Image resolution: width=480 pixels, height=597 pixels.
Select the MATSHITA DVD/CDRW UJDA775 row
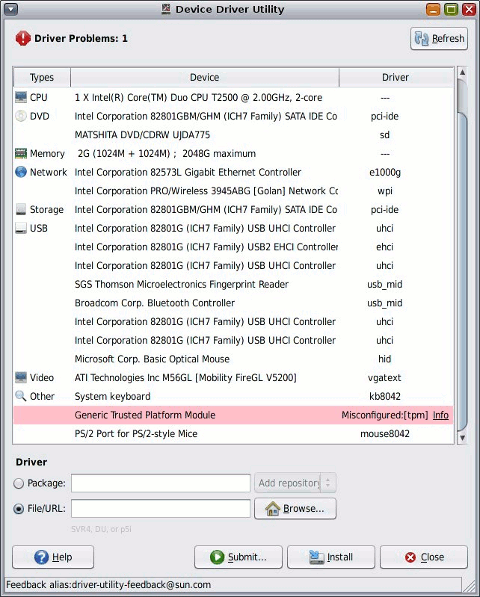[x=233, y=135]
